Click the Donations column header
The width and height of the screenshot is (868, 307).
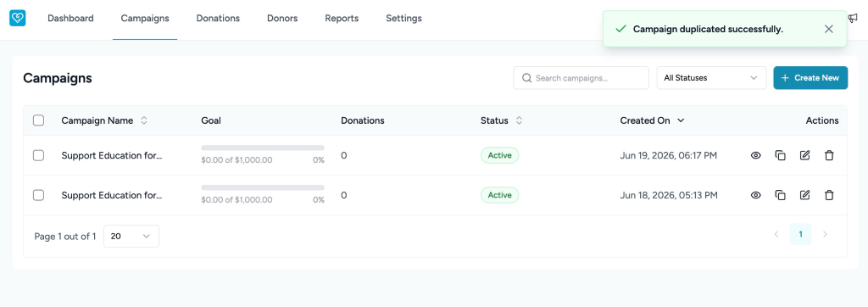click(363, 120)
